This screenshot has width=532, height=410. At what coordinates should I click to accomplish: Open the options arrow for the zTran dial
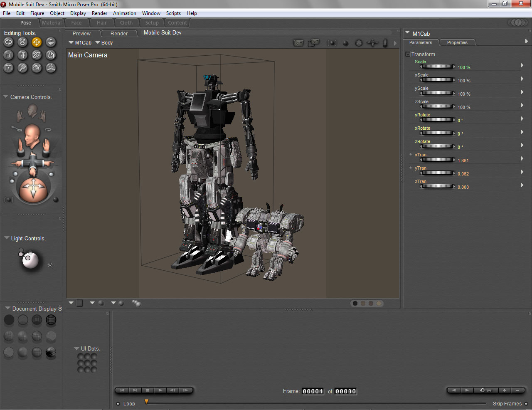pos(522,185)
